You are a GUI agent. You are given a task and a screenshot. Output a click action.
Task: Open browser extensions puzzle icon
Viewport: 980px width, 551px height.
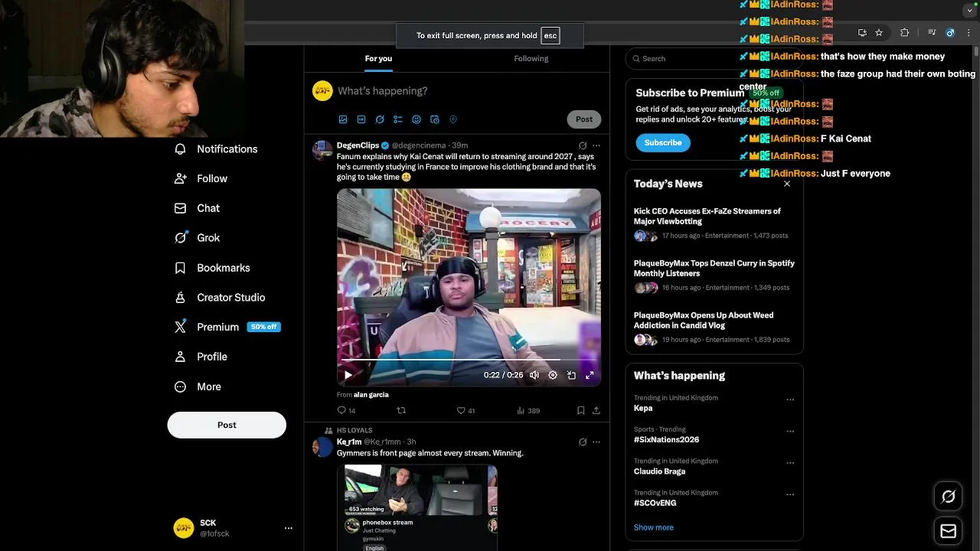pyautogui.click(x=904, y=33)
